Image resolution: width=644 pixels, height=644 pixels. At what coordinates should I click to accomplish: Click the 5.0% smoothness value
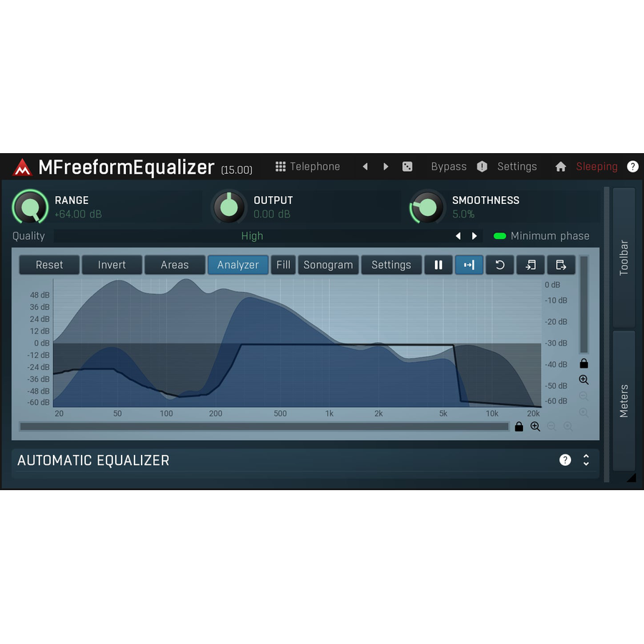click(463, 215)
